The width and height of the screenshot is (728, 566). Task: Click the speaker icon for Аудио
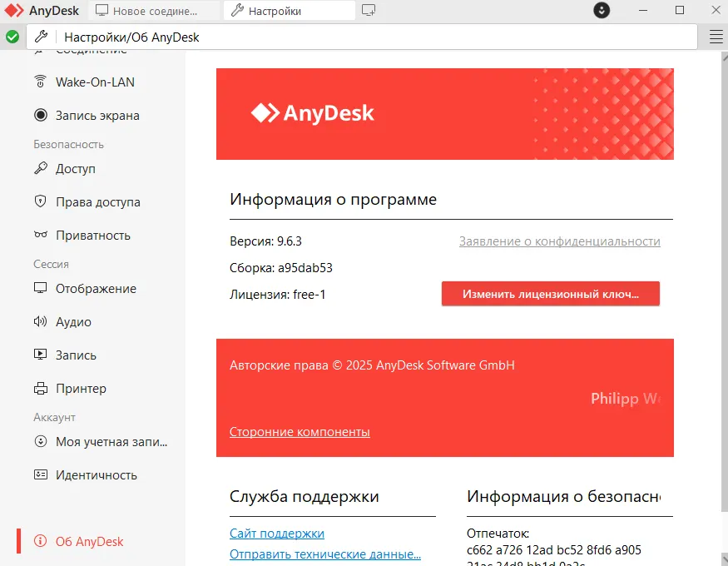[x=40, y=322]
